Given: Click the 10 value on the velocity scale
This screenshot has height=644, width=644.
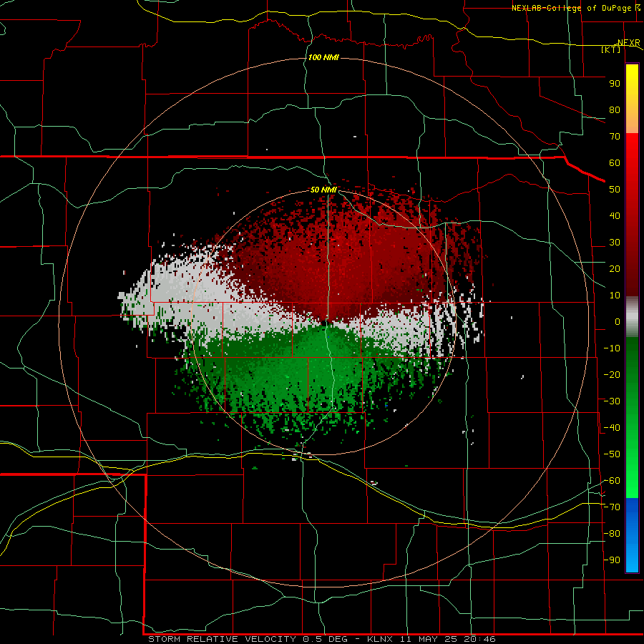Looking at the screenshot, I should pos(615,296).
